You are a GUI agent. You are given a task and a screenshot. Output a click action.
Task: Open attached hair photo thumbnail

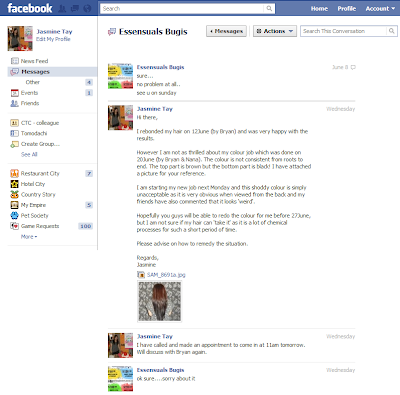160,301
